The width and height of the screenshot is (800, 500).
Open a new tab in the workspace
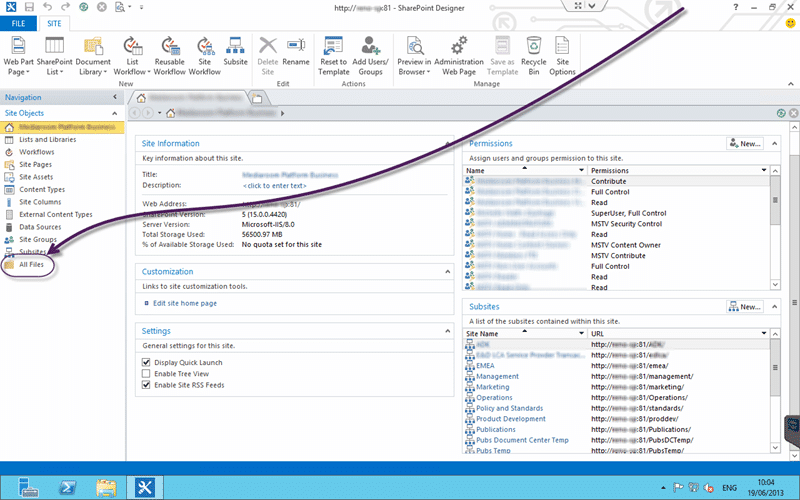click(x=257, y=98)
